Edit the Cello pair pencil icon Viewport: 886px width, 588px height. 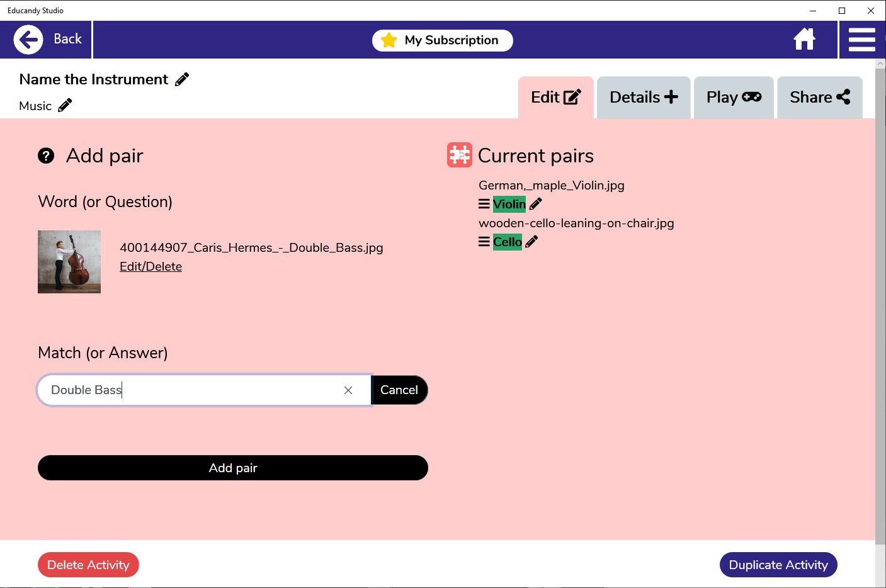(531, 242)
